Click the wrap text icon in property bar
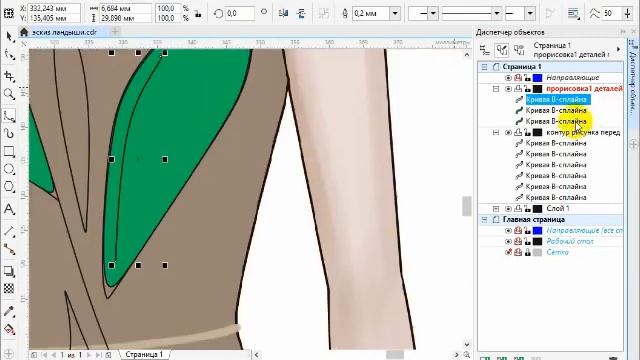 coord(573,13)
